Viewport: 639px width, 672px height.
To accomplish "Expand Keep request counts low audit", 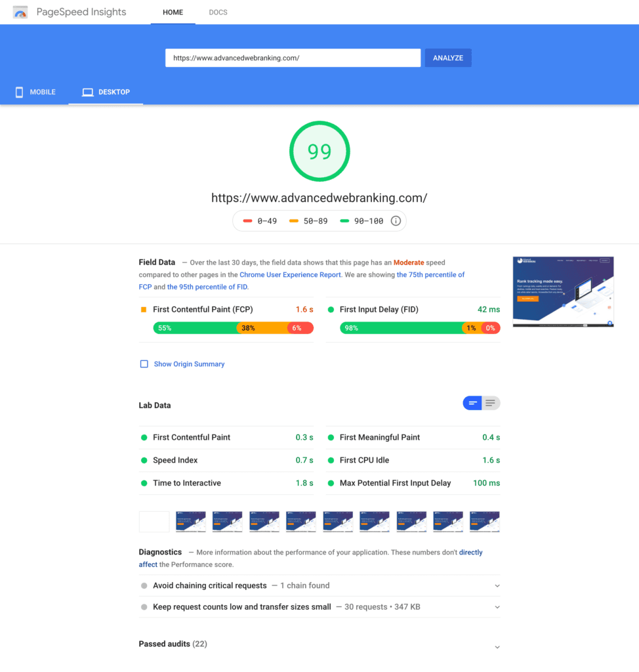I will 319,607.
